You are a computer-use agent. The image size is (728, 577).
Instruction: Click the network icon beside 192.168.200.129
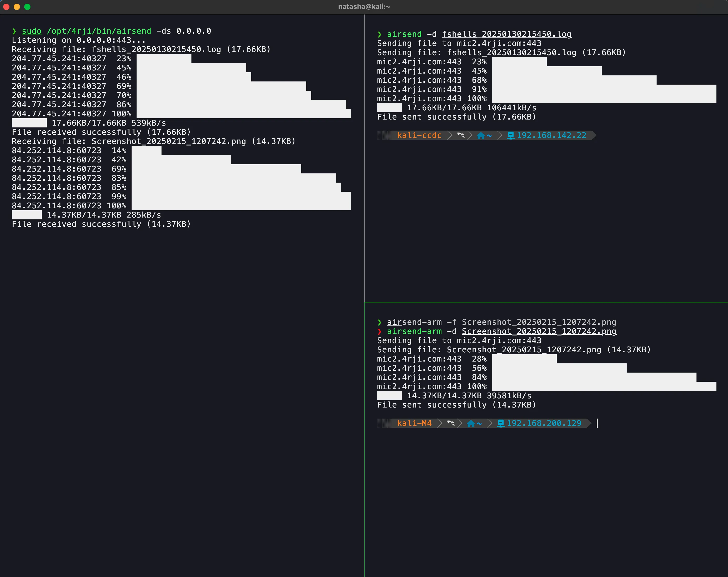click(501, 423)
